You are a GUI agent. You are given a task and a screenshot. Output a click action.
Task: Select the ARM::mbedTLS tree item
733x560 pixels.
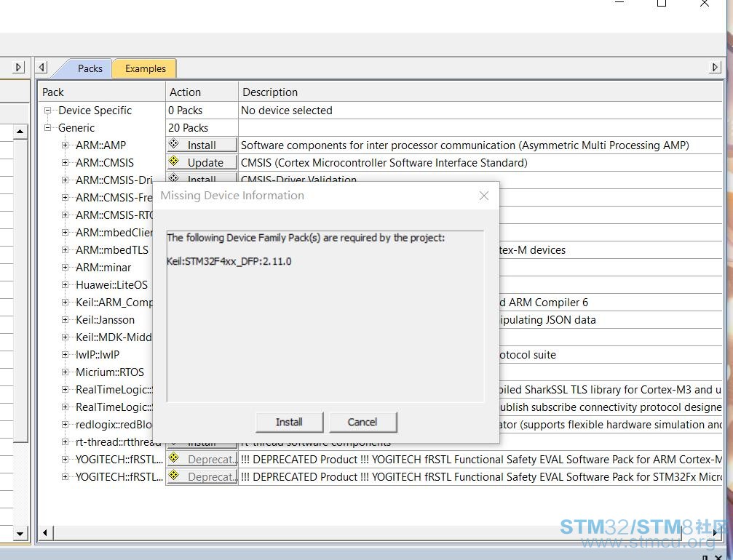pos(112,250)
